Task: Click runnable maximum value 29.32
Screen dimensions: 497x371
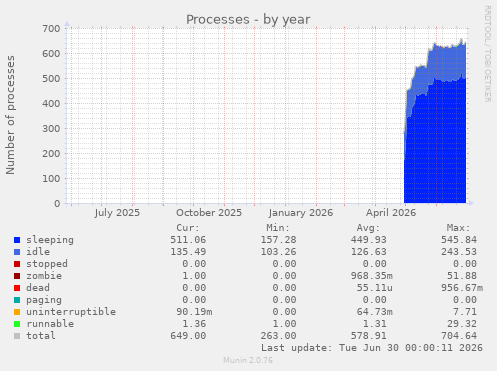Action: pos(462,324)
